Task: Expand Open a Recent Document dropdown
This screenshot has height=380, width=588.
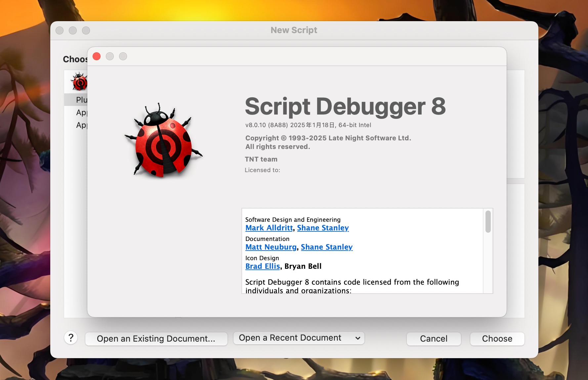Action: click(299, 338)
